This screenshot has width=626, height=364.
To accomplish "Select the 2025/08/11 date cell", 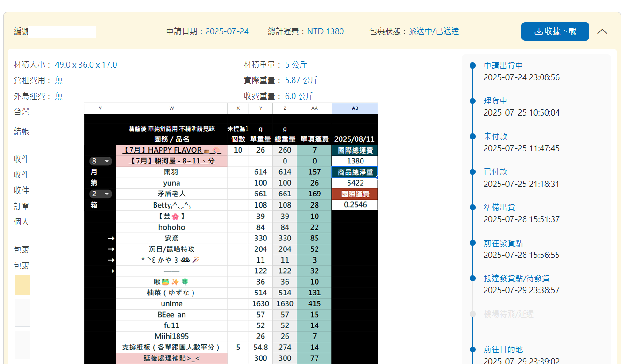I will point(355,139).
